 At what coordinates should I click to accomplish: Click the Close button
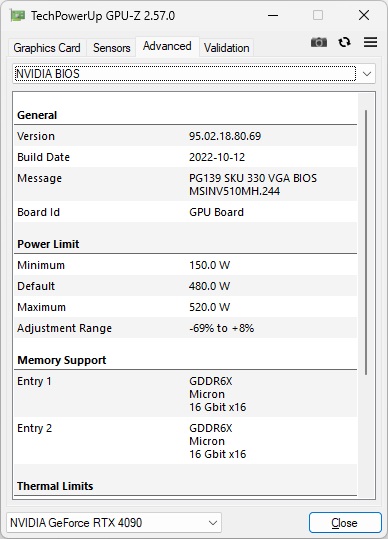click(x=345, y=523)
